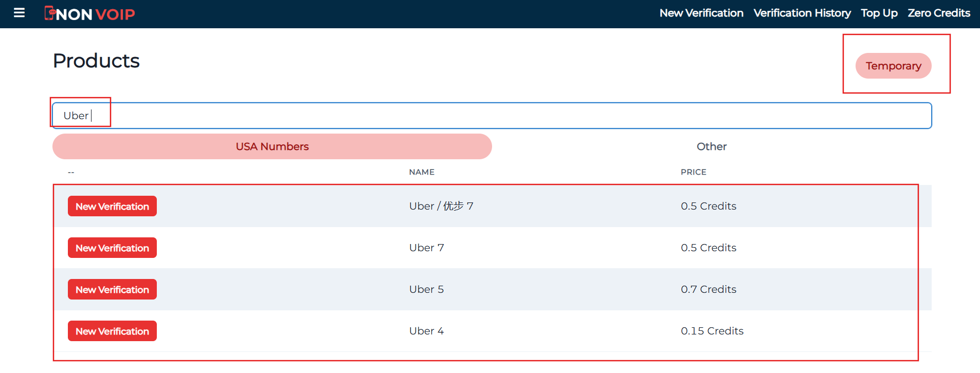Screen dimensions: 980x373
Task: Open New Verification in top navigation
Action: tap(701, 13)
